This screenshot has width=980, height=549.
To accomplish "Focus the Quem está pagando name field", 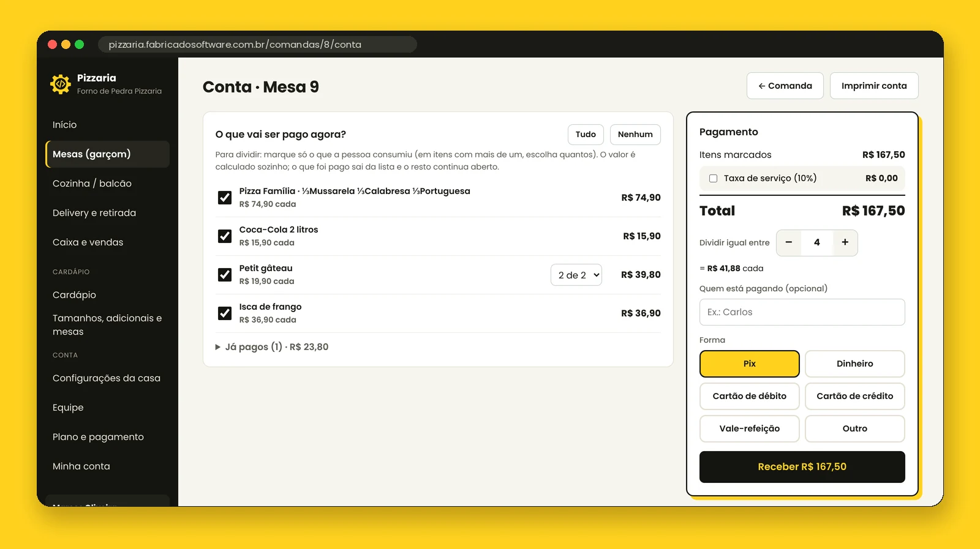I will (802, 312).
